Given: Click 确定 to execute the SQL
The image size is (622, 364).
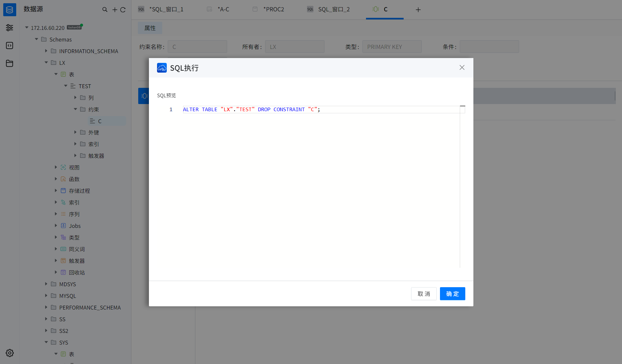Looking at the screenshot, I should click(452, 294).
